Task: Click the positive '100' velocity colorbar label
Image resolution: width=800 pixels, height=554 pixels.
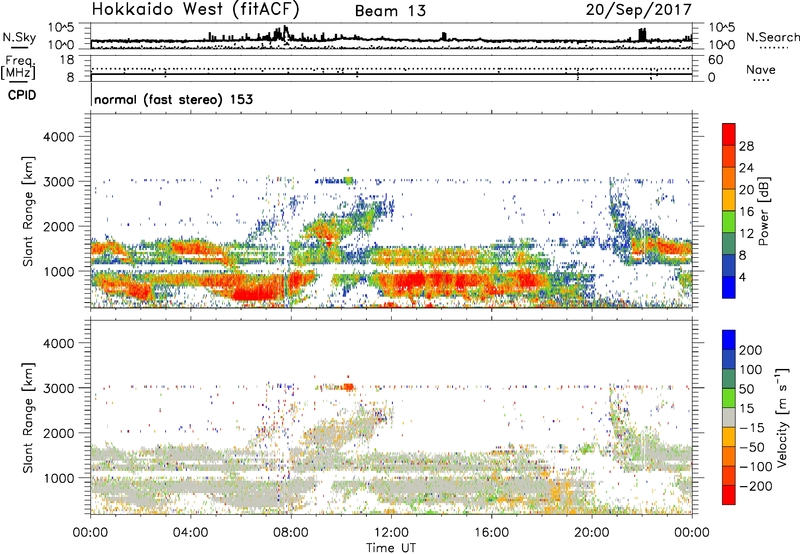Action: 751,370
